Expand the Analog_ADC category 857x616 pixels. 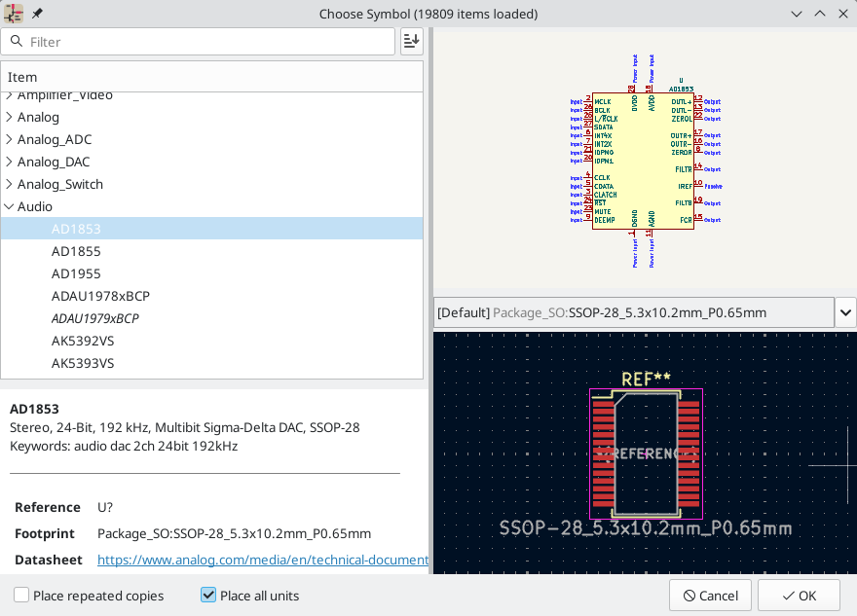pos(12,139)
